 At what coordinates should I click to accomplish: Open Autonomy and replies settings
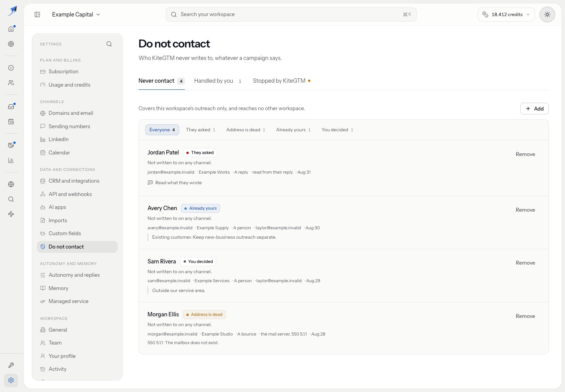[x=77, y=275]
